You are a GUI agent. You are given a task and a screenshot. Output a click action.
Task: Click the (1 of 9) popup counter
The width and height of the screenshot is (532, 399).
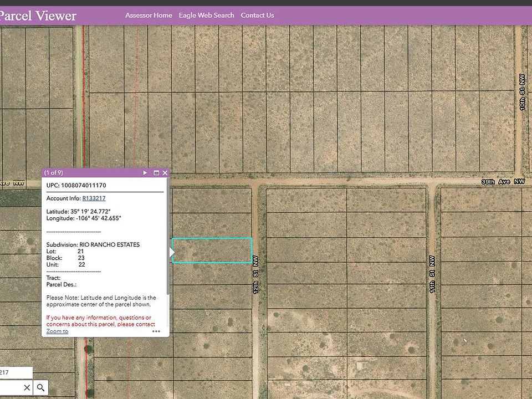(x=54, y=173)
